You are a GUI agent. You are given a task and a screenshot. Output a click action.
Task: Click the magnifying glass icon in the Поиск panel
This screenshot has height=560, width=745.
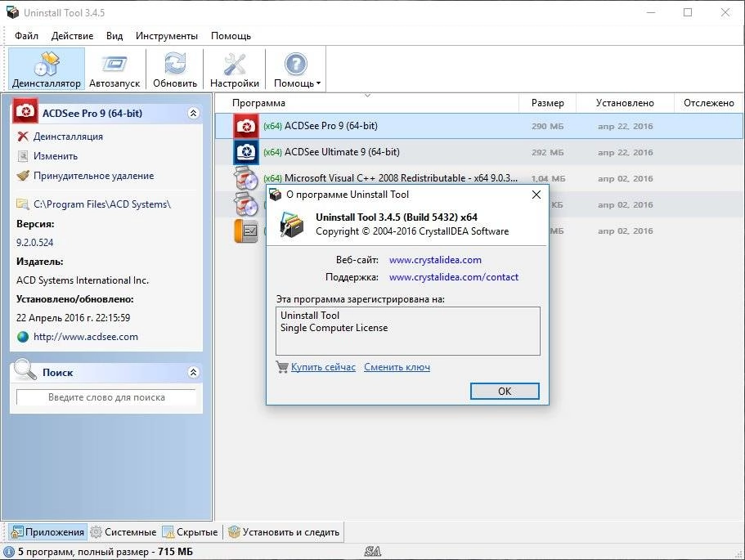(x=25, y=370)
